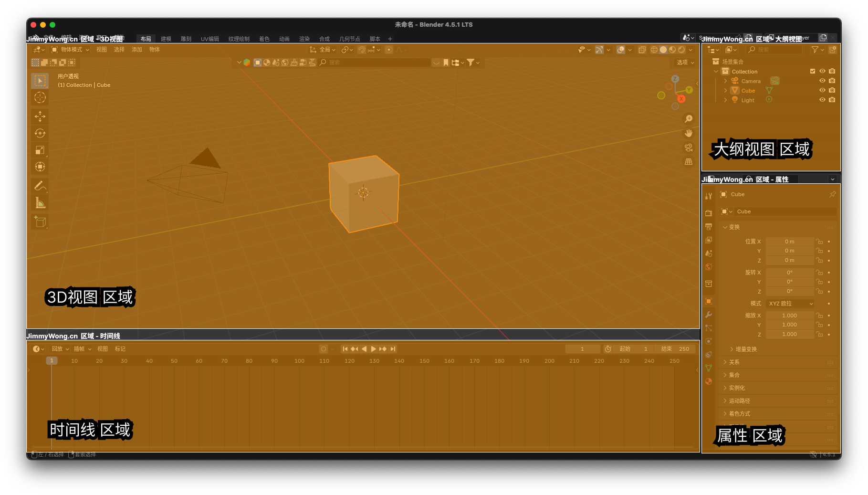Click frame 100 on the timeline ruler
This screenshot has width=868, height=495.
click(x=299, y=361)
